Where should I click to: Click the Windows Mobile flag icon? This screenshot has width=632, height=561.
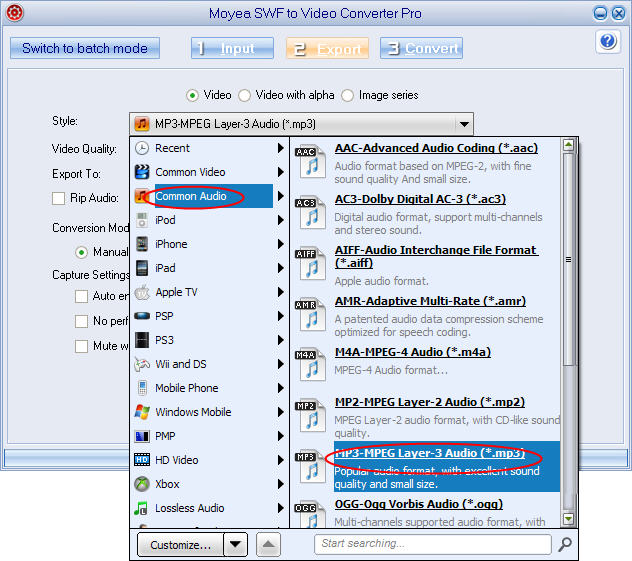[x=142, y=412]
